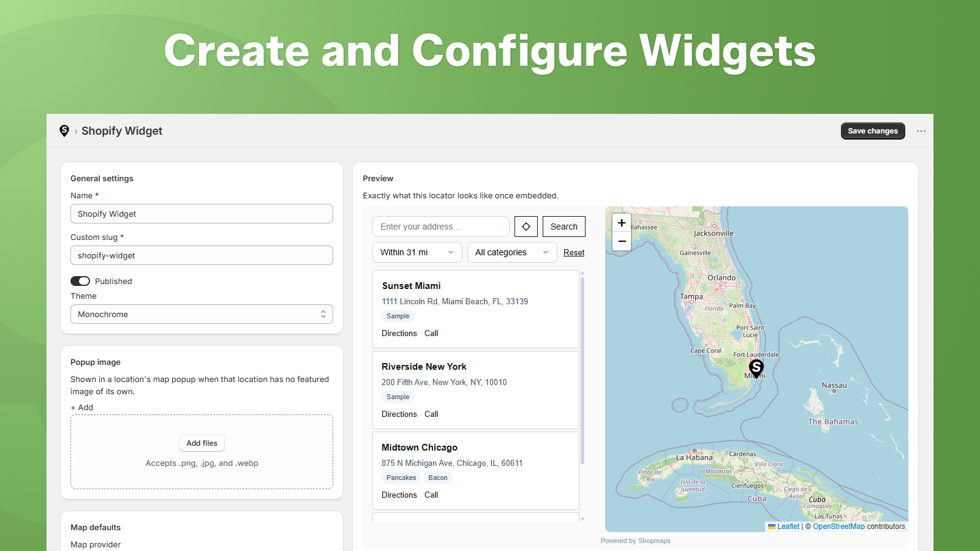Click the Jacksonville label on the map
Viewport: 980px width, 551px height.
click(x=714, y=233)
